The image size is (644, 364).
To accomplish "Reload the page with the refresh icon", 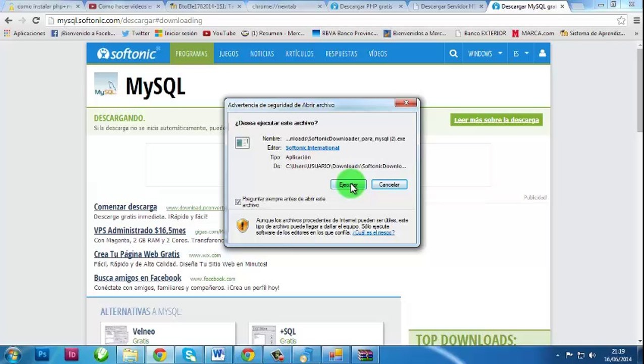I will tap(36, 21).
